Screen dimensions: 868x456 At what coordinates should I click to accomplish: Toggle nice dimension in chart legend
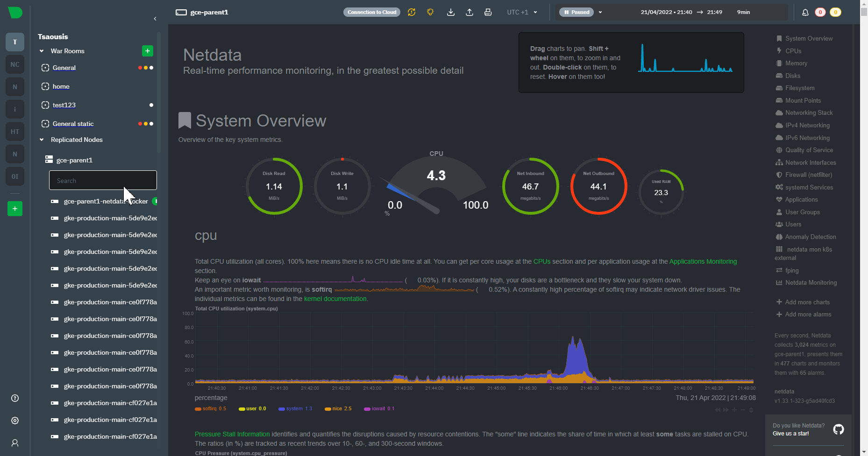(338, 409)
